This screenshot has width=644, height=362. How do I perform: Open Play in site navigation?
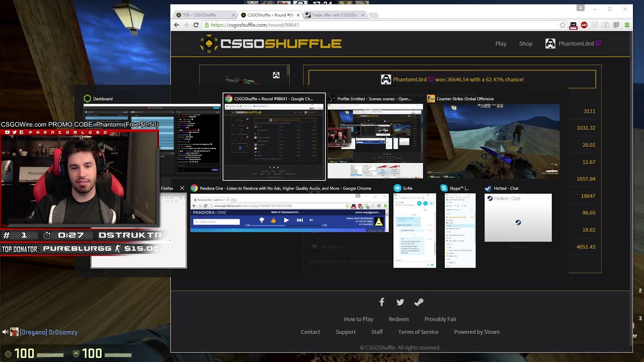pyautogui.click(x=501, y=44)
